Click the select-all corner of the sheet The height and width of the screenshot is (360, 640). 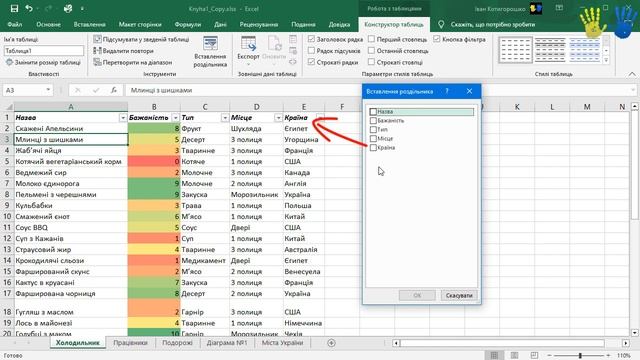pos(8,107)
